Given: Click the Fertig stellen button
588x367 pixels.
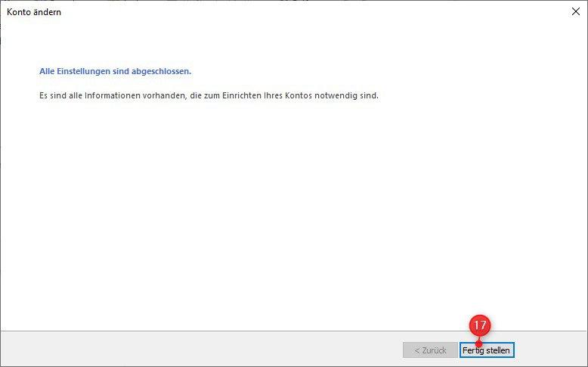Looking at the screenshot, I should (487, 350).
